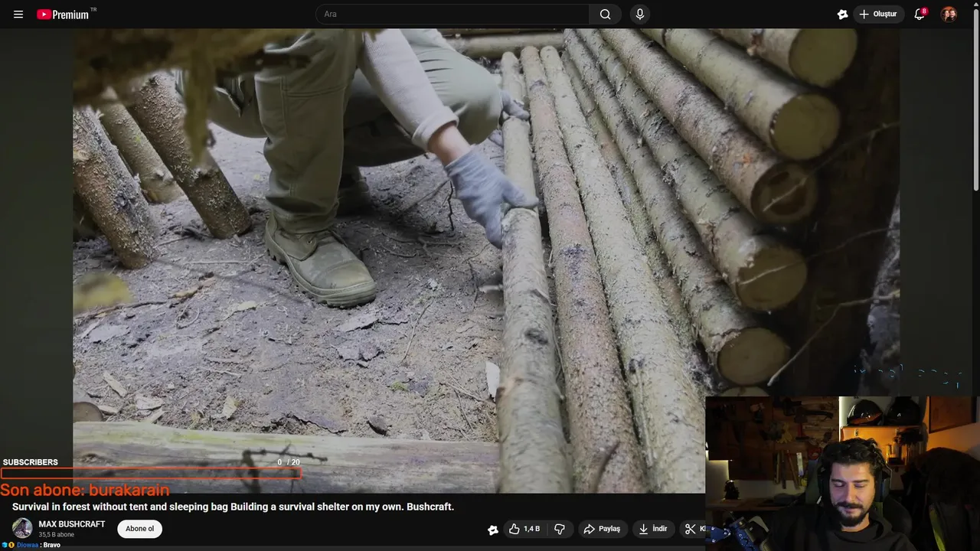Open the clip scissors button
Viewport: 980px width, 551px height.
pyautogui.click(x=692, y=529)
